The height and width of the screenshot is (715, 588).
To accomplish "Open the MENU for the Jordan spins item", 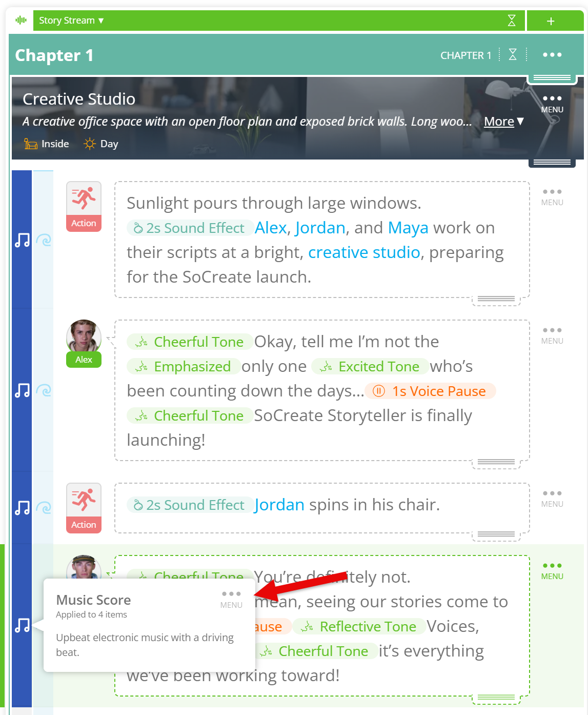I will 552,499.
